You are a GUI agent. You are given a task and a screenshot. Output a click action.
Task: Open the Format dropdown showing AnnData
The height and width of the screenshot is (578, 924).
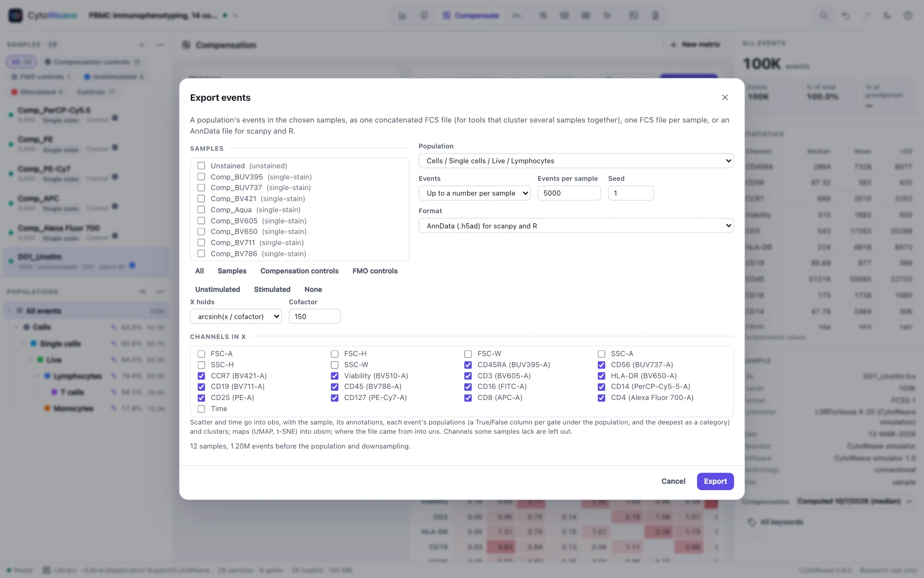576,226
